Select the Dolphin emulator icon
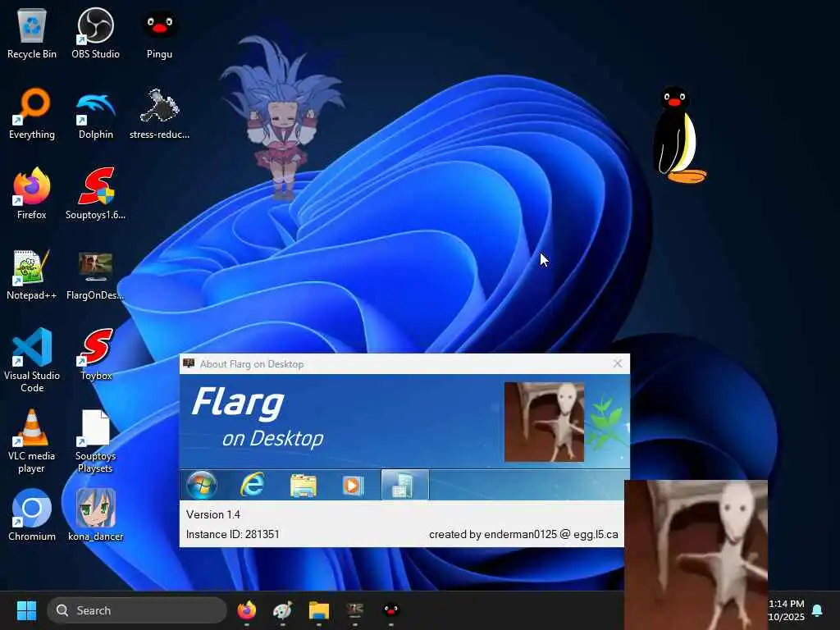The height and width of the screenshot is (630, 840). (95, 113)
